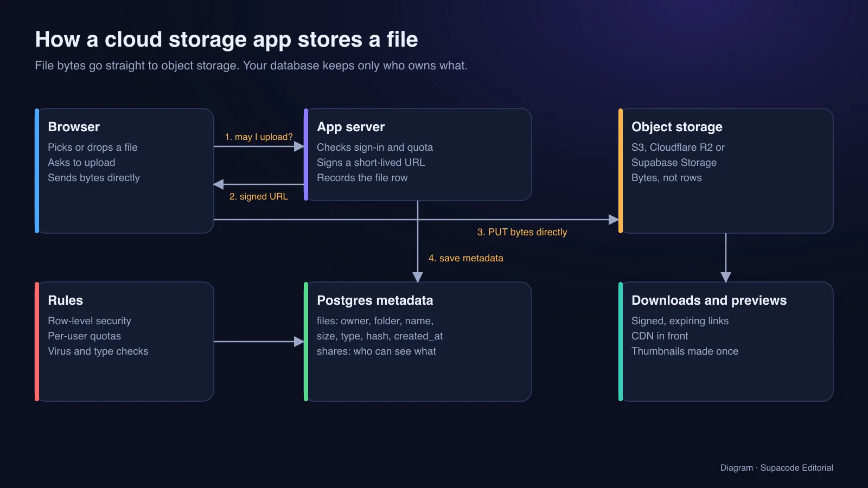Select the "Records the file row" line
The height and width of the screenshot is (488, 868).
[x=362, y=178]
